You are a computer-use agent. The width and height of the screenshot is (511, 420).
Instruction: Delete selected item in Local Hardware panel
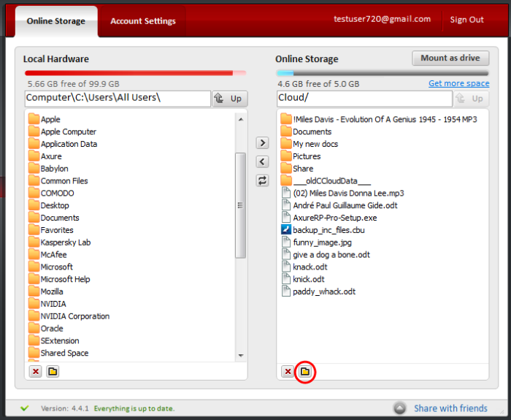[36, 371]
